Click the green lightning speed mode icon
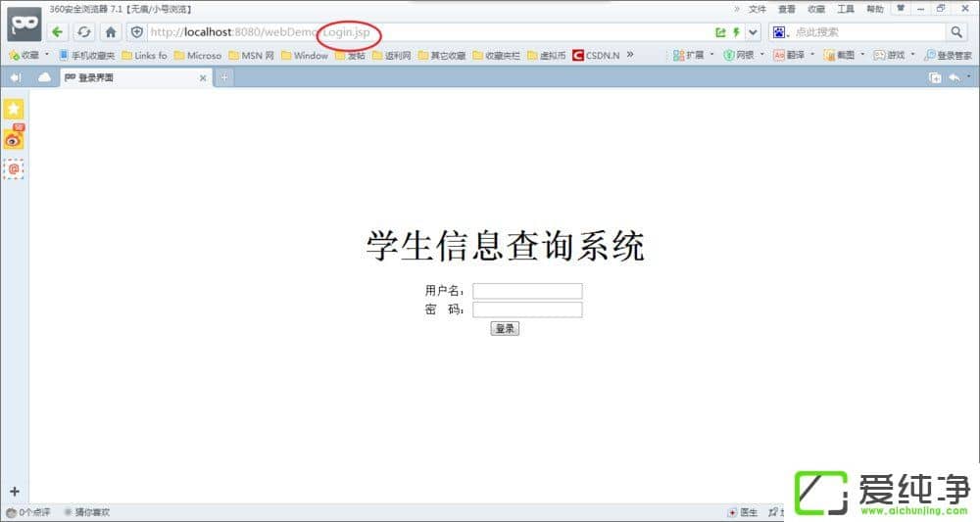 click(x=736, y=32)
